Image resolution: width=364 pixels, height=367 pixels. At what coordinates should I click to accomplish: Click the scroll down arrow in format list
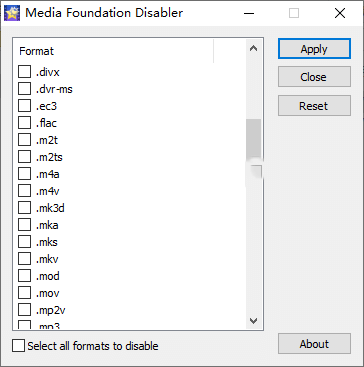click(x=253, y=321)
